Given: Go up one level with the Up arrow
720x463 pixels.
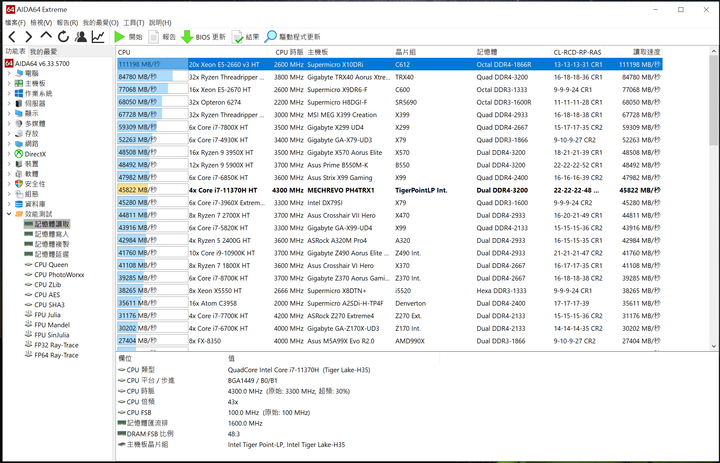Looking at the screenshot, I should pos(46,36).
